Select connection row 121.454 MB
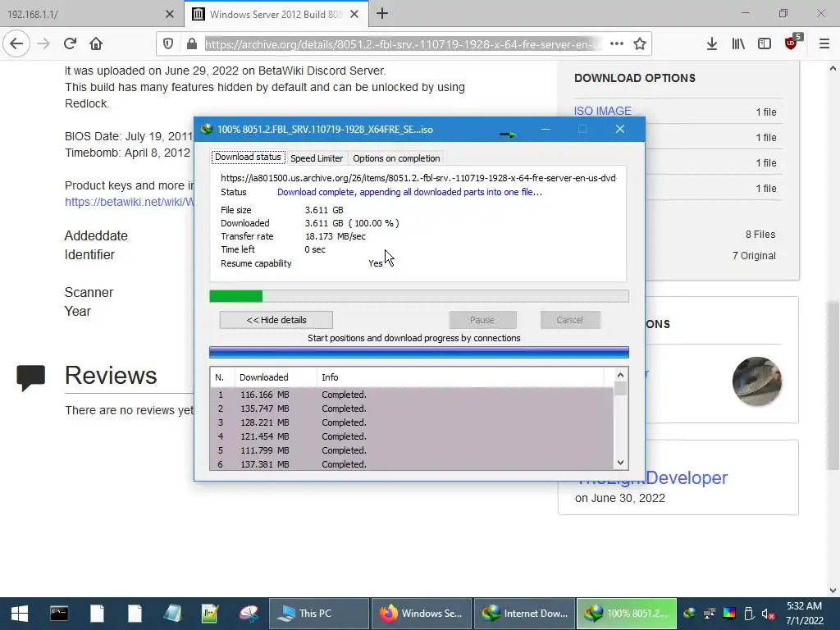This screenshot has width=840, height=630. click(412, 436)
